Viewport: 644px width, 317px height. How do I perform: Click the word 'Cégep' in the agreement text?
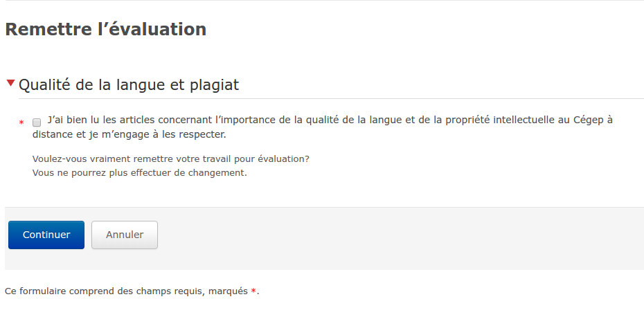click(589, 120)
